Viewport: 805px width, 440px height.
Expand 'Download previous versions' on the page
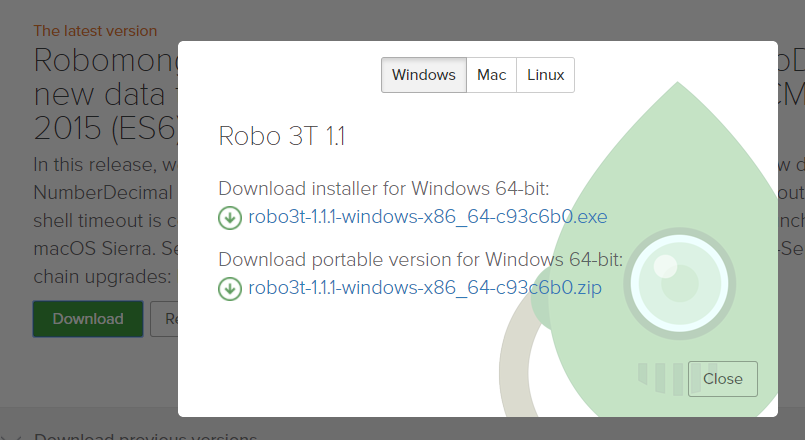[x=145, y=436]
